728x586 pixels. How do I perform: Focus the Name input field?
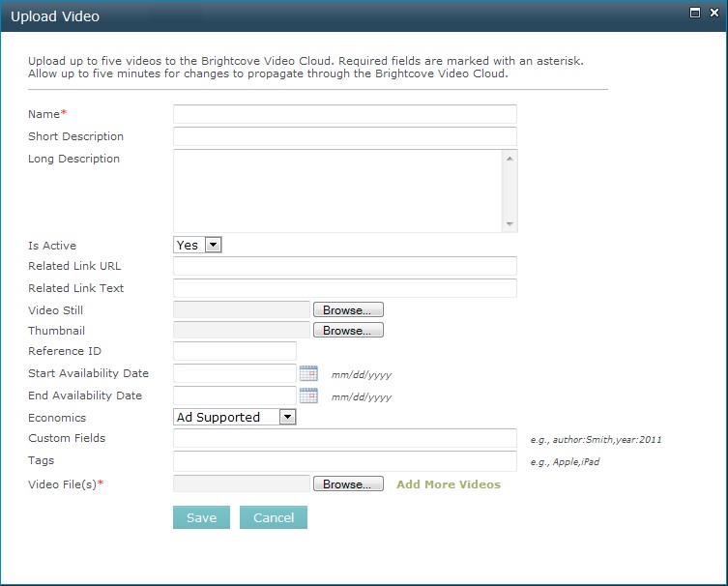(x=345, y=114)
